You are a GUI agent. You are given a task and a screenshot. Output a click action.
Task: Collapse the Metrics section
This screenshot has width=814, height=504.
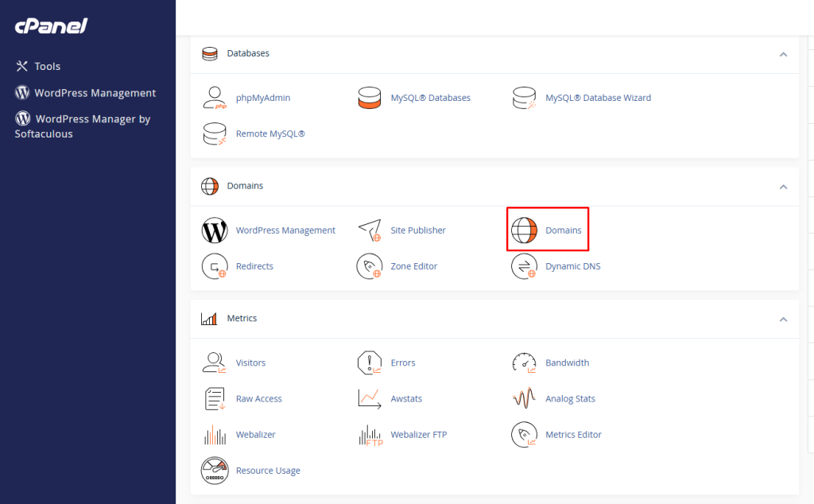click(x=783, y=318)
